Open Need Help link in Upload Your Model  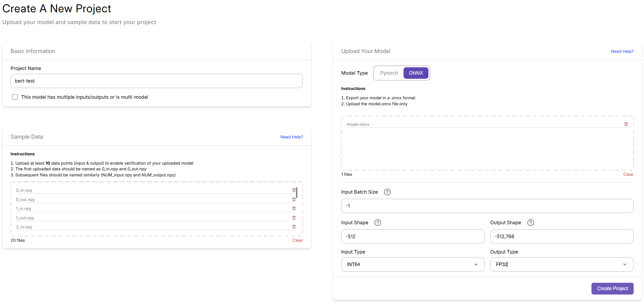tap(622, 51)
